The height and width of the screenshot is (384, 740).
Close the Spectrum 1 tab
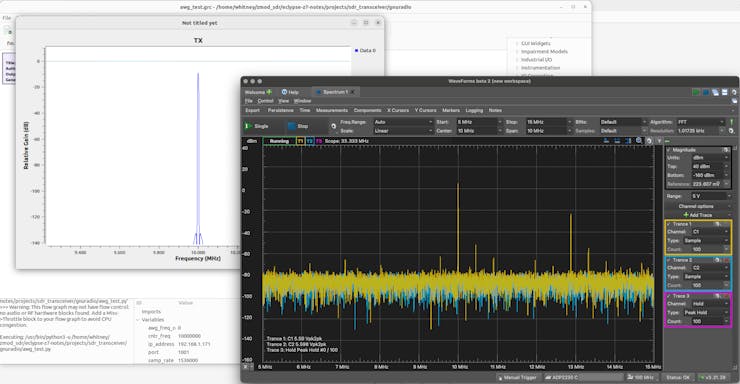click(353, 92)
